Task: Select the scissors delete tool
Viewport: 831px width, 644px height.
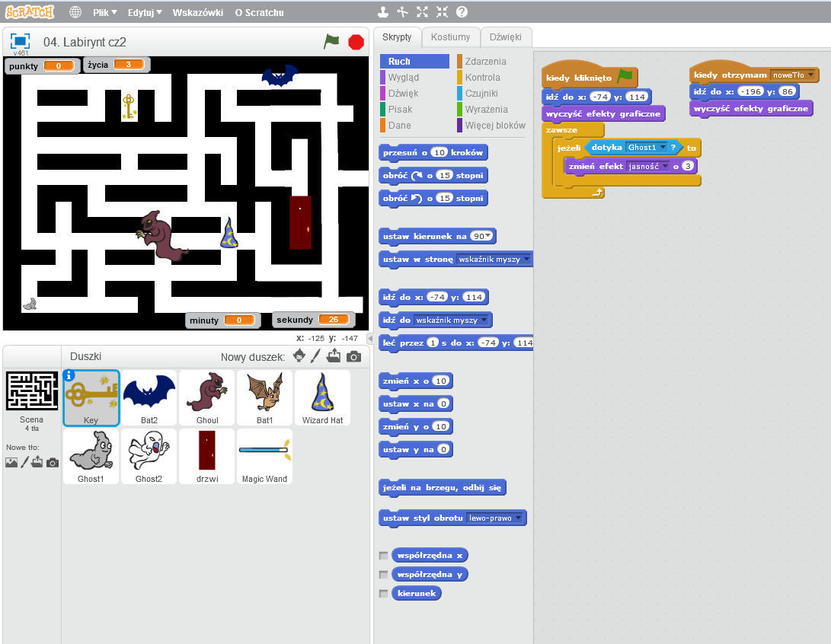Action: [x=403, y=12]
